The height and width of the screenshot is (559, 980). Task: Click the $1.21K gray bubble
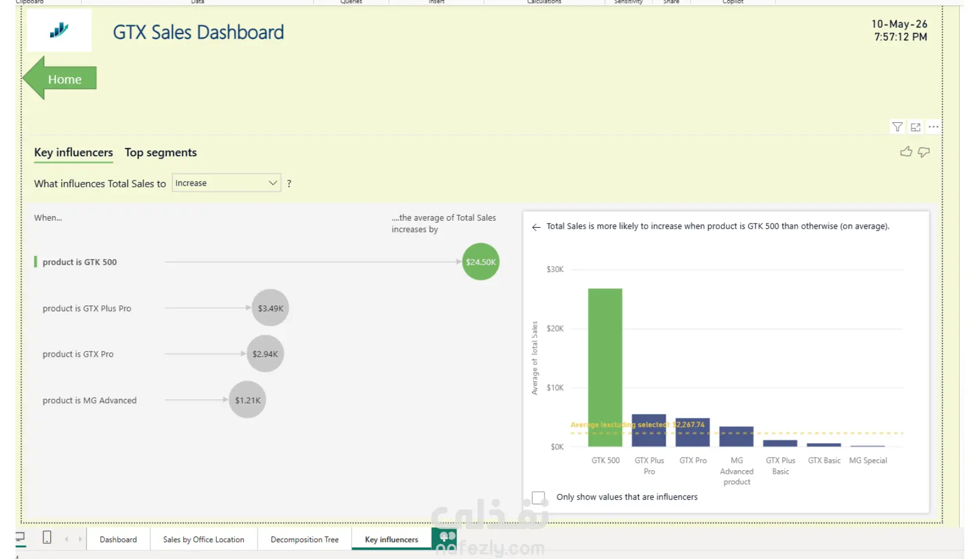coord(247,400)
